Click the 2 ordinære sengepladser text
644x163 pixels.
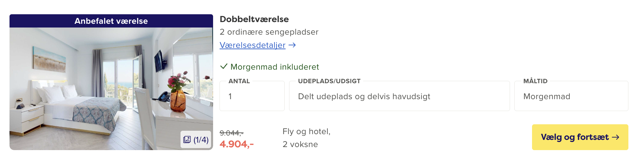269,32
